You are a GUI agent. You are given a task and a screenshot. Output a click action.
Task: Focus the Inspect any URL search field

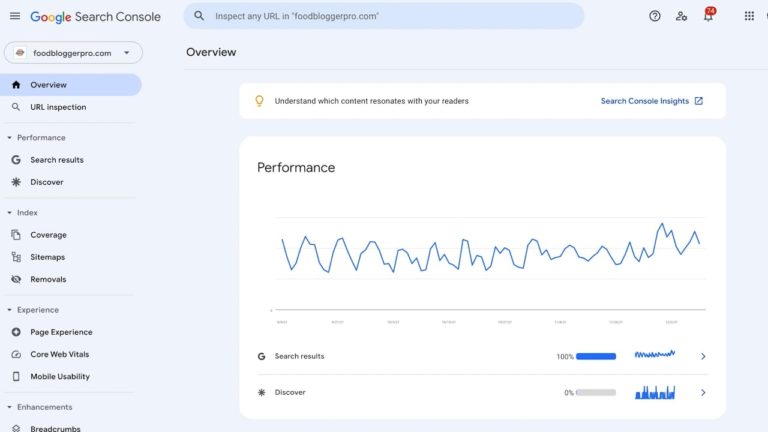pos(384,16)
